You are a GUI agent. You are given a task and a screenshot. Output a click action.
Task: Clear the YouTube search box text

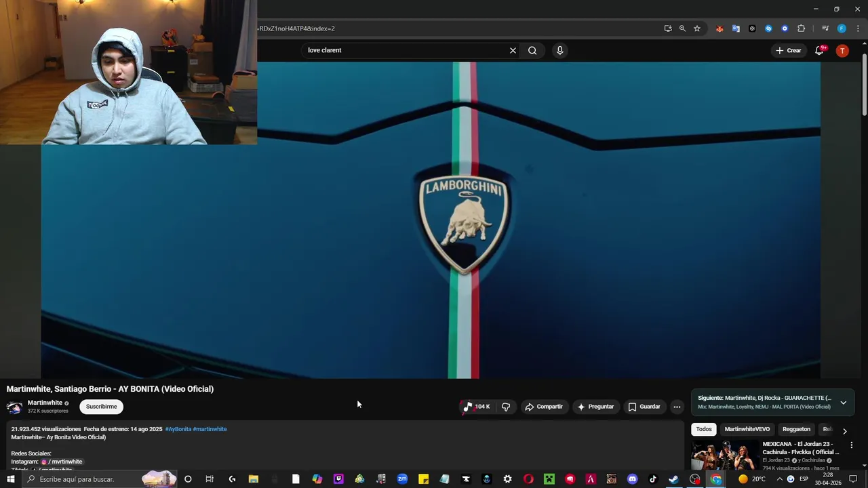[513, 50]
